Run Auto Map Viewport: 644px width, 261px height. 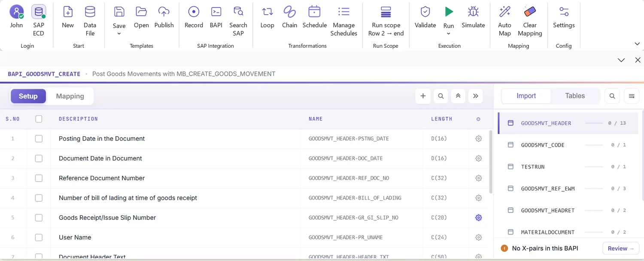tap(505, 21)
